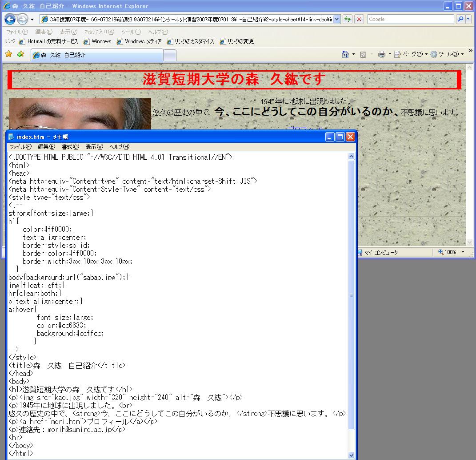Expand the Home button dropdown arrow
The width and height of the screenshot is (476, 460).
click(x=353, y=54)
